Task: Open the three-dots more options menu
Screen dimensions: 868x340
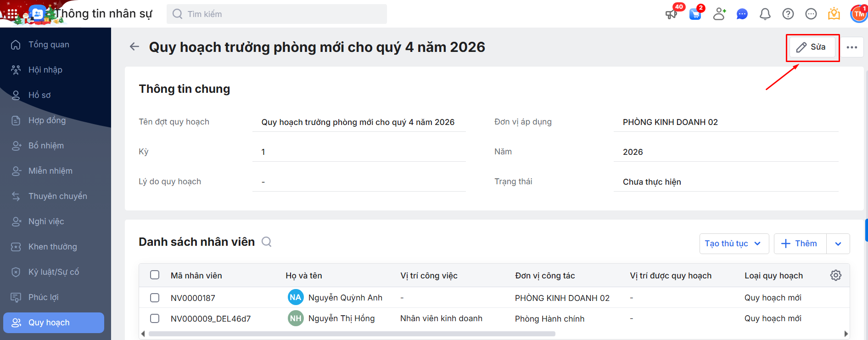Action: pyautogui.click(x=852, y=47)
